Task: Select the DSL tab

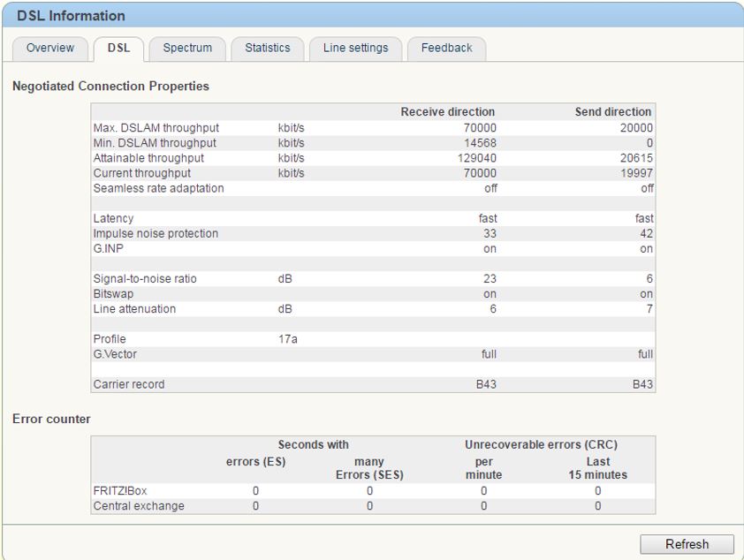Action: point(118,48)
